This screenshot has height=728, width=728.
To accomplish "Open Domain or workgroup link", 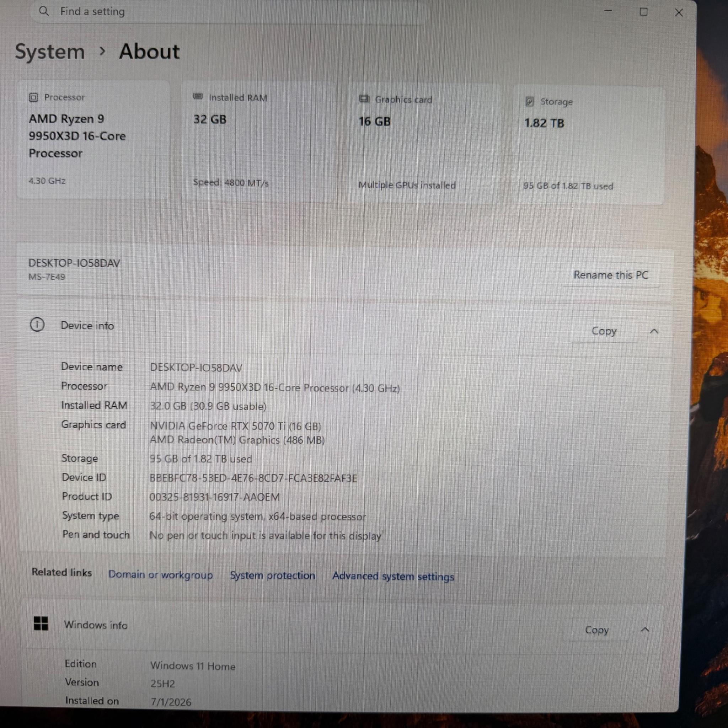I will pos(161,575).
